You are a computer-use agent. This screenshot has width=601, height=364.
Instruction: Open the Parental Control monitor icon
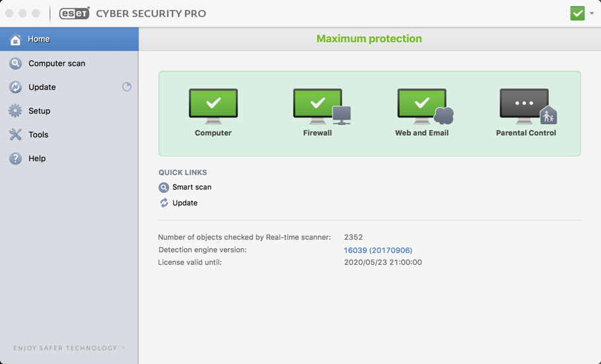(x=528, y=106)
